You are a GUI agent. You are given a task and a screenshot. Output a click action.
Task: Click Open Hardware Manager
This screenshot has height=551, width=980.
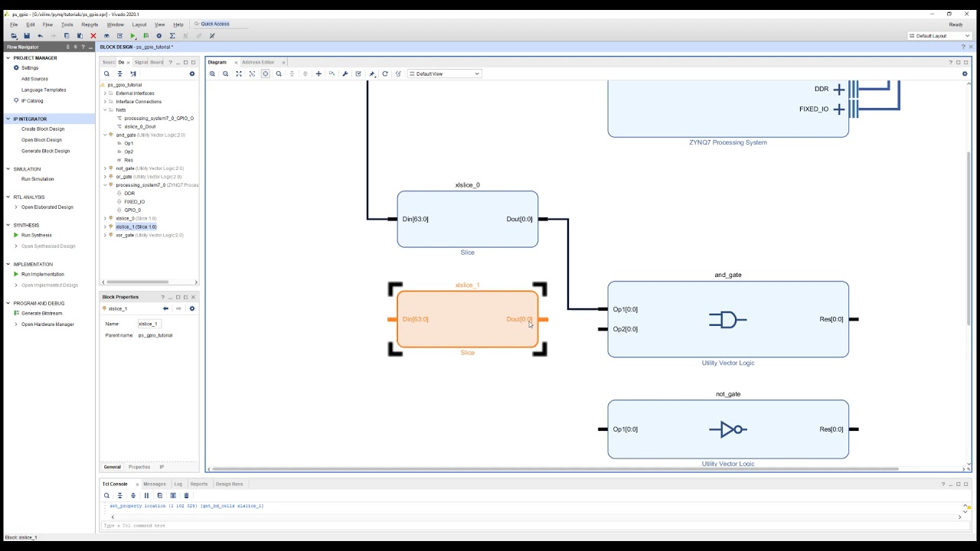[47, 324]
